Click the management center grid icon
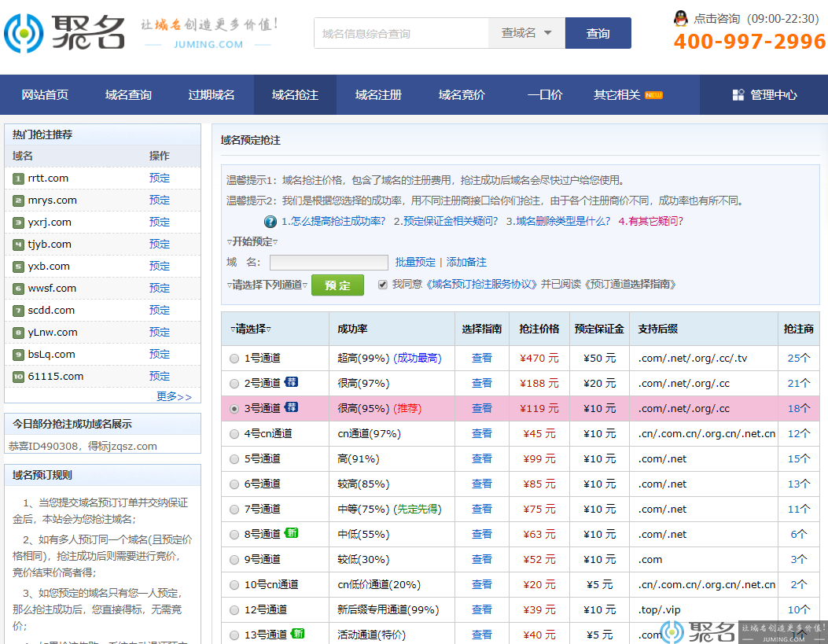 (738, 95)
